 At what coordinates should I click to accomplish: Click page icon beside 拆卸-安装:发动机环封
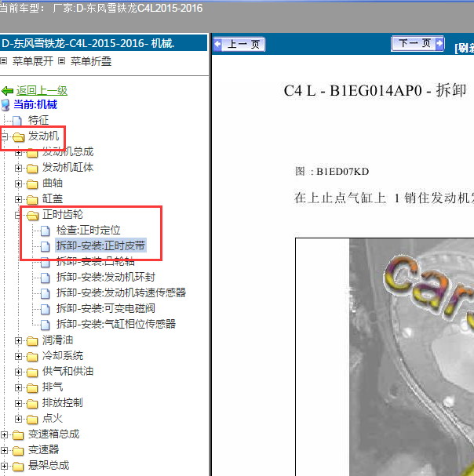pos(46,278)
